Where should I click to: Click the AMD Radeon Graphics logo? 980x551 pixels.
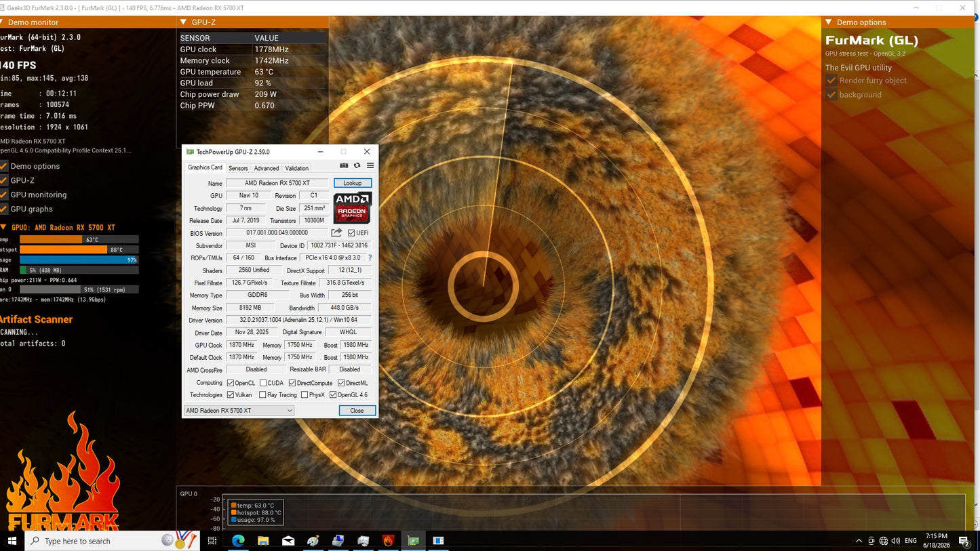point(352,208)
